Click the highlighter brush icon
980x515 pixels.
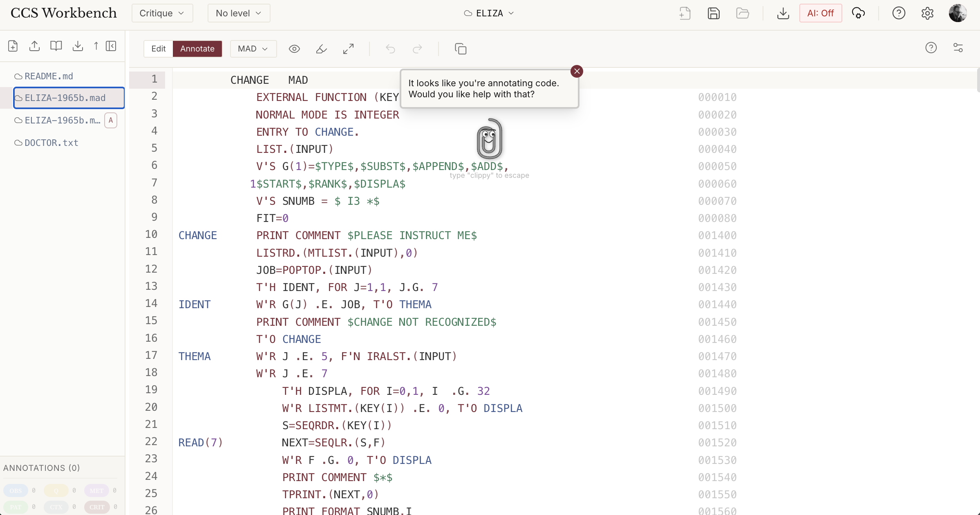(321, 49)
